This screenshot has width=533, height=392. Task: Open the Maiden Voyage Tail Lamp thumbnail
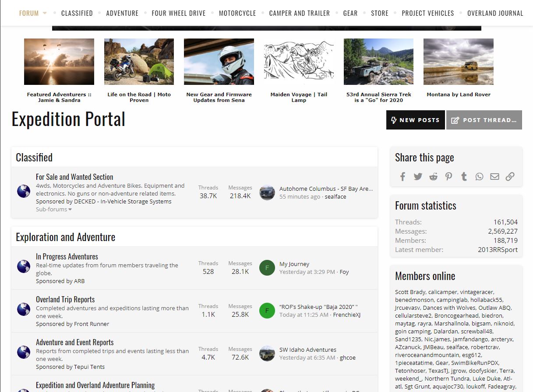tap(298, 61)
